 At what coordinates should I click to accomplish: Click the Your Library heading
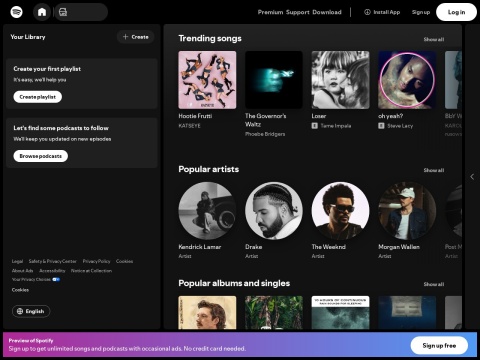pyautogui.click(x=28, y=37)
